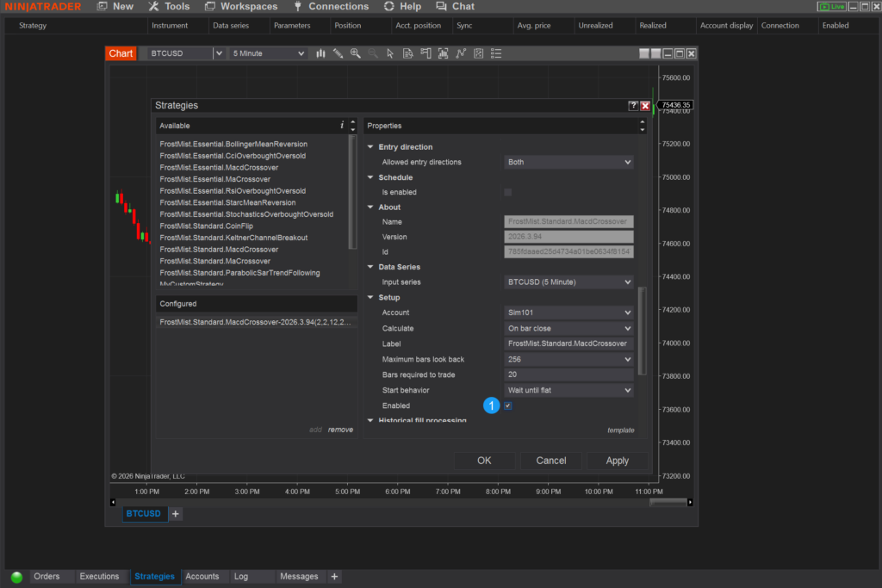Open the Allowed entry directions dropdown
882x588 pixels.
click(568, 162)
